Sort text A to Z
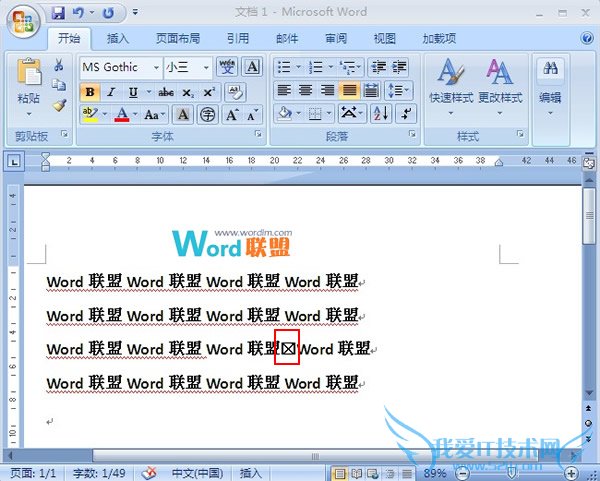Screen dimensions: 600x481 click(x=381, y=114)
